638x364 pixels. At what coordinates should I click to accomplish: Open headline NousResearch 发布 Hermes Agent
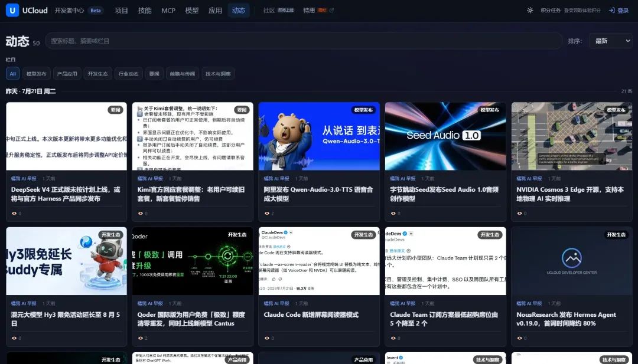[567, 319]
